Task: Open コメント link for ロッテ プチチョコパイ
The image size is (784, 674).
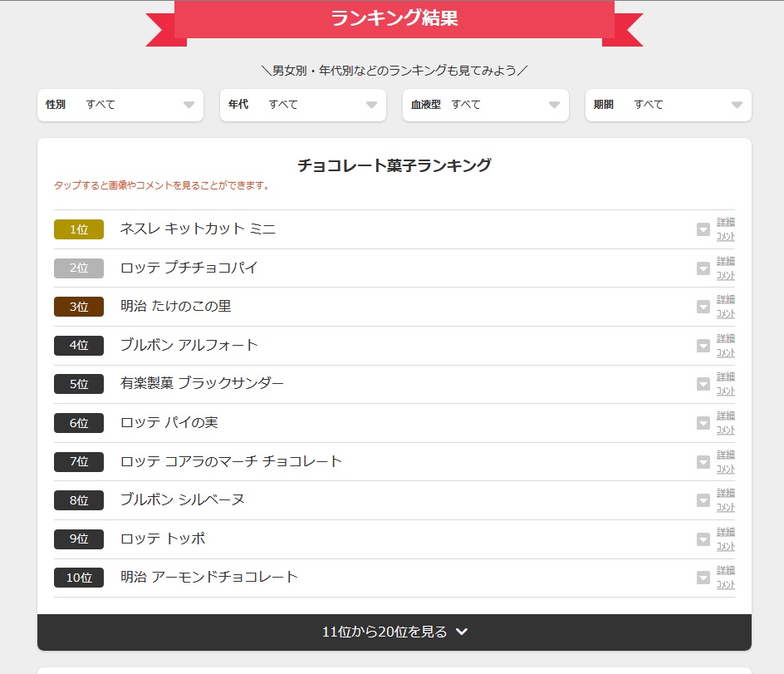Action: tap(726, 275)
